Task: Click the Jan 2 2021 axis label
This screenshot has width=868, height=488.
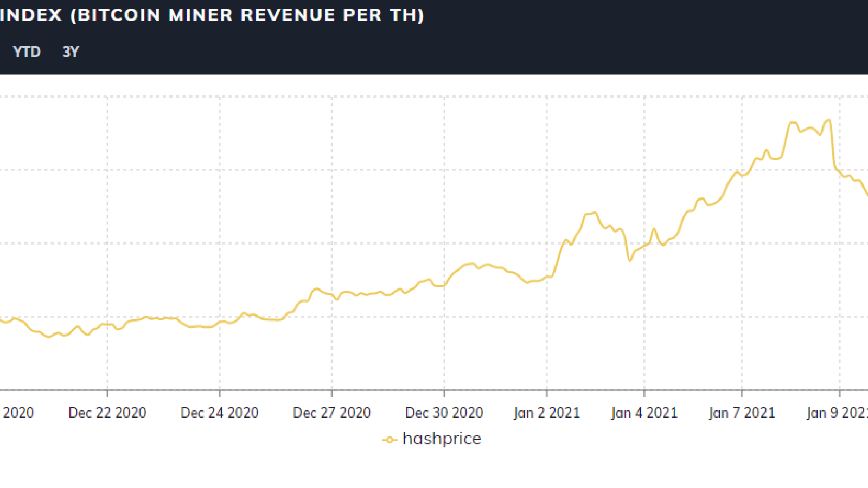Action: pos(547,413)
